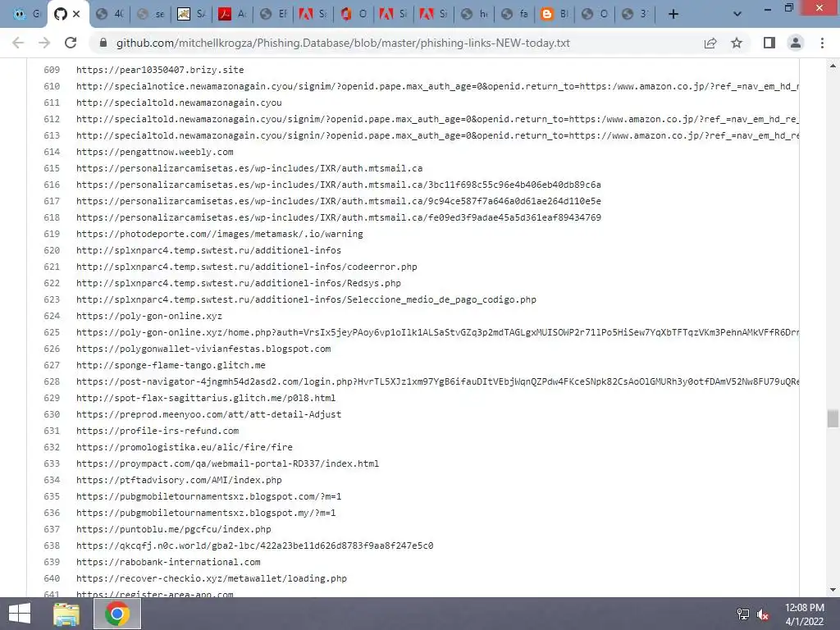The height and width of the screenshot is (630, 840).
Task: Click the promologistika.eu/alic/fire/fire line
Action: (x=185, y=447)
